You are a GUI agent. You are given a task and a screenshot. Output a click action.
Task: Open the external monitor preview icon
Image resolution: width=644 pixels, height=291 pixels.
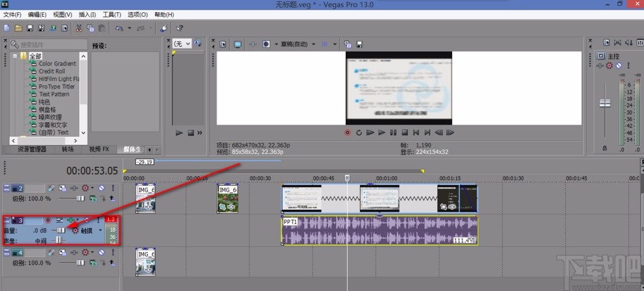(x=237, y=44)
